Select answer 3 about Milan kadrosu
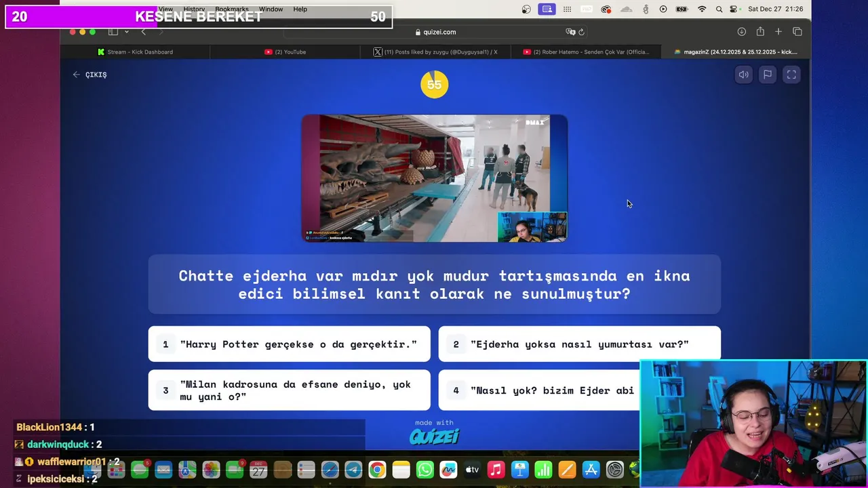 289,390
